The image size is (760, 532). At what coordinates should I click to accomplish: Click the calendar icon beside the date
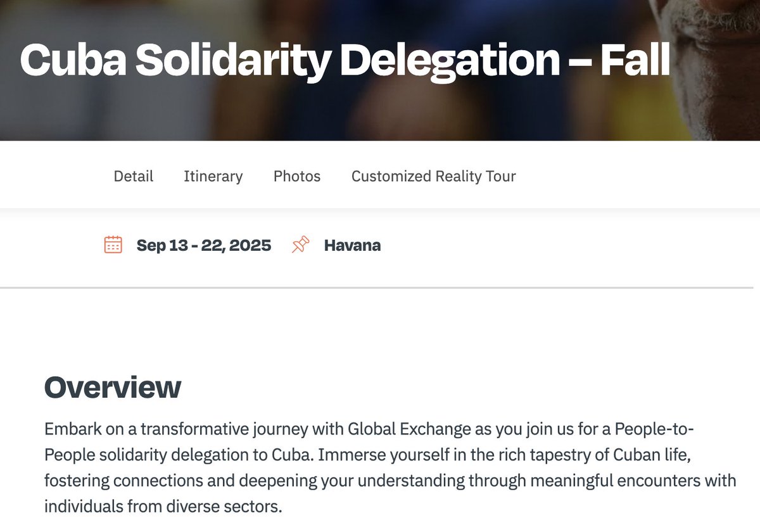click(x=113, y=245)
